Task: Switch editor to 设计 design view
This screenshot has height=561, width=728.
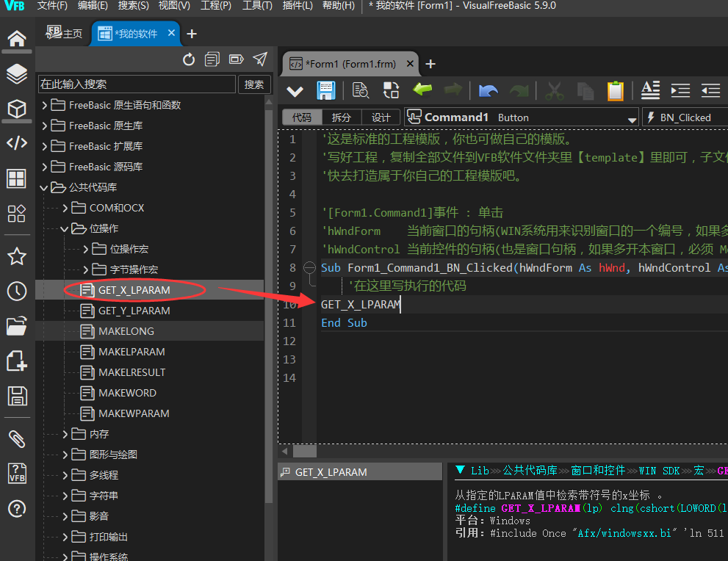Action: pyautogui.click(x=381, y=117)
